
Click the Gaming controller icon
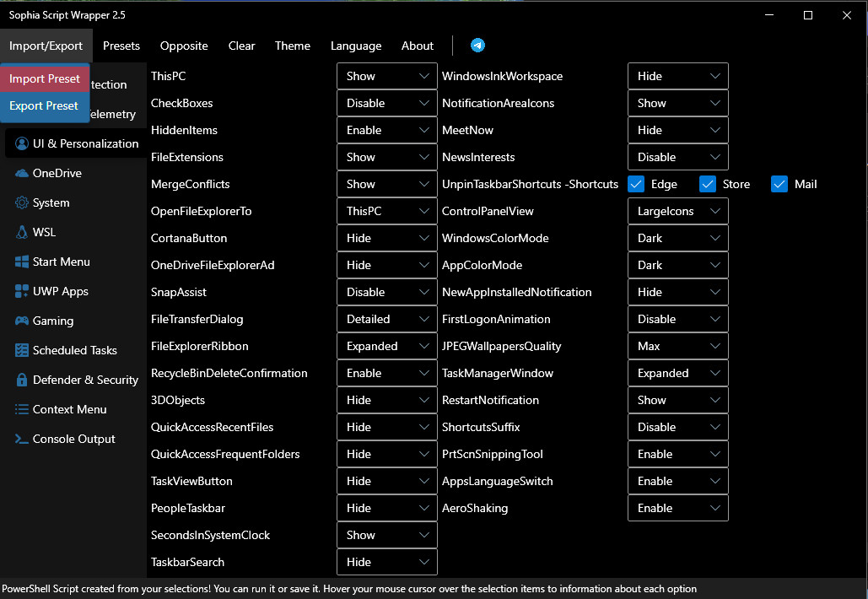22,321
